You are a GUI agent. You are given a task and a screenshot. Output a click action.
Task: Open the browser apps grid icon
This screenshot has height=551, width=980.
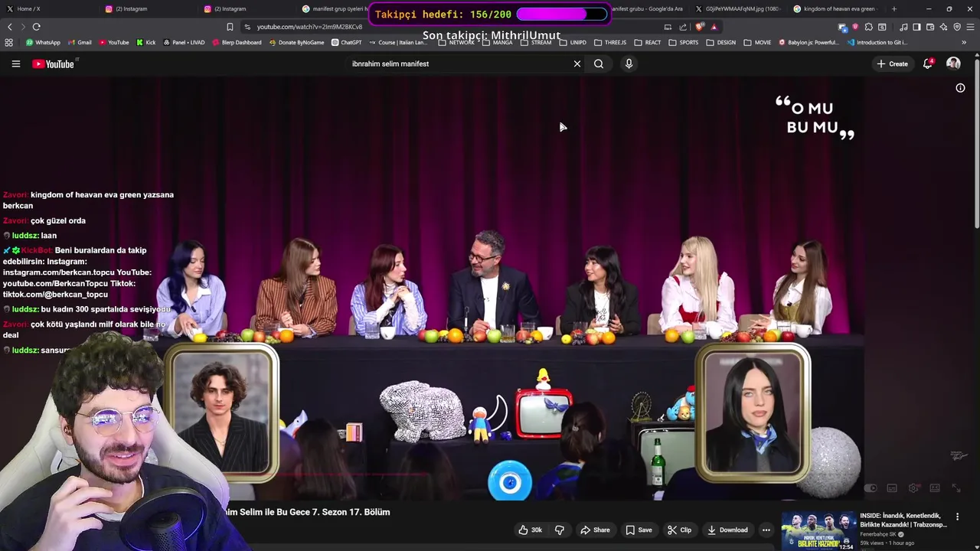[x=8, y=42]
